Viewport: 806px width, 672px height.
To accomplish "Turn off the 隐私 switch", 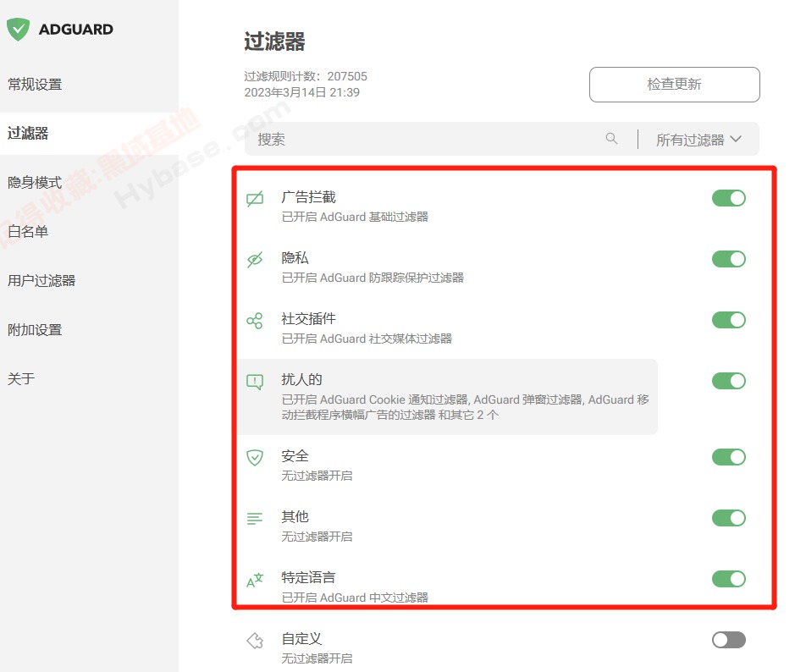I will click(729, 259).
